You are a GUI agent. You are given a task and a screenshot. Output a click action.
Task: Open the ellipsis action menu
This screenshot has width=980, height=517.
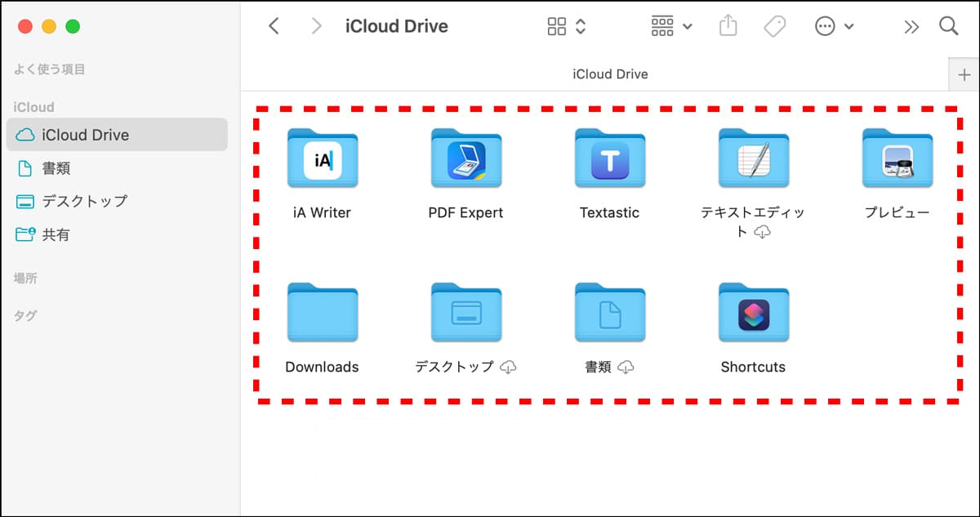pyautogui.click(x=834, y=26)
